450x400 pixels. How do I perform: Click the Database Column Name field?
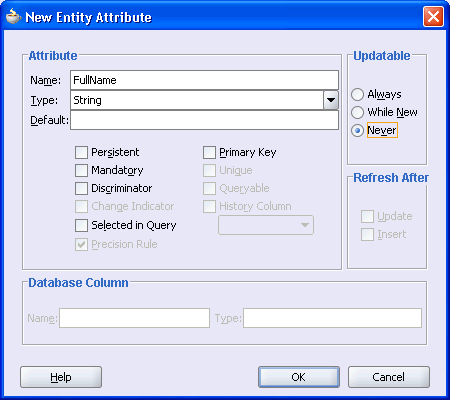pyautogui.click(x=134, y=318)
